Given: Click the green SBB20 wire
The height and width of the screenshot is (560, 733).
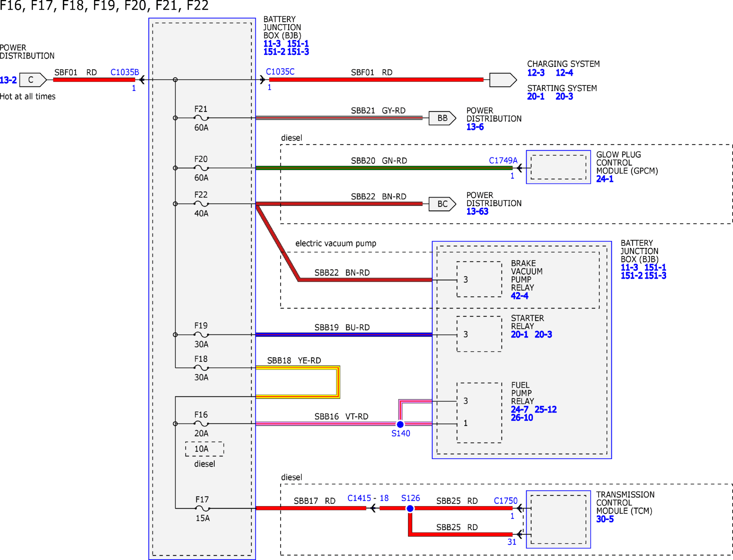Looking at the screenshot, I should coord(384,168).
